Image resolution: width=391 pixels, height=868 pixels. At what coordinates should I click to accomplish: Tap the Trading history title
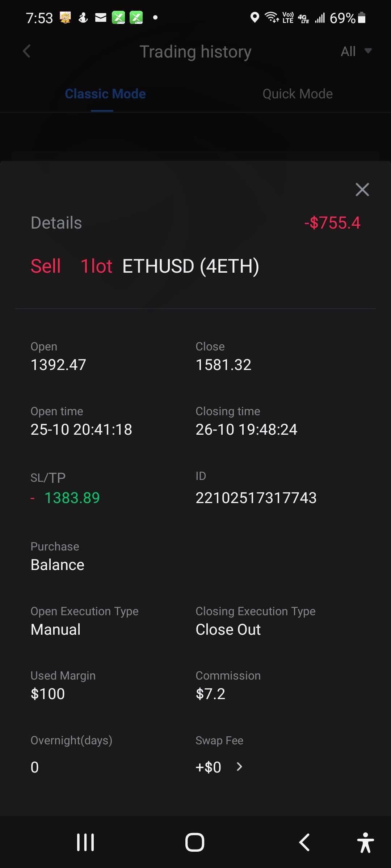[195, 52]
